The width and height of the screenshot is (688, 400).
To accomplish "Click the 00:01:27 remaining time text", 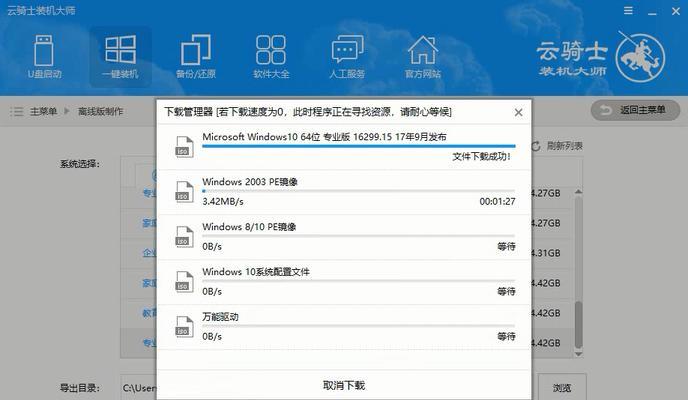I will tap(497, 202).
